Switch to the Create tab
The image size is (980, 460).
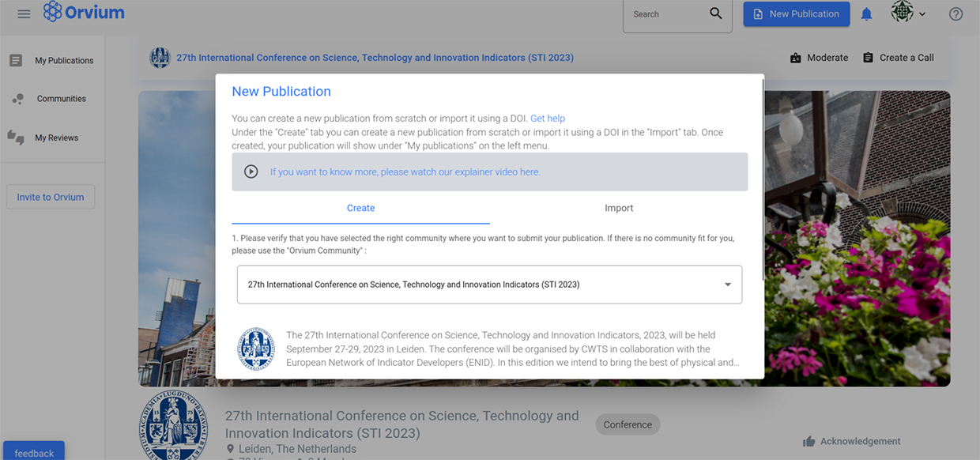[360, 208]
